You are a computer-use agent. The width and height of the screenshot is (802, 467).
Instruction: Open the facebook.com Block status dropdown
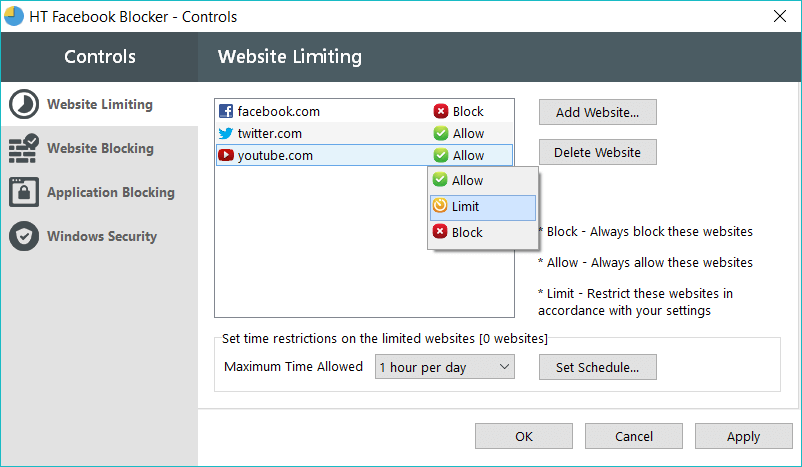(458, 111)
